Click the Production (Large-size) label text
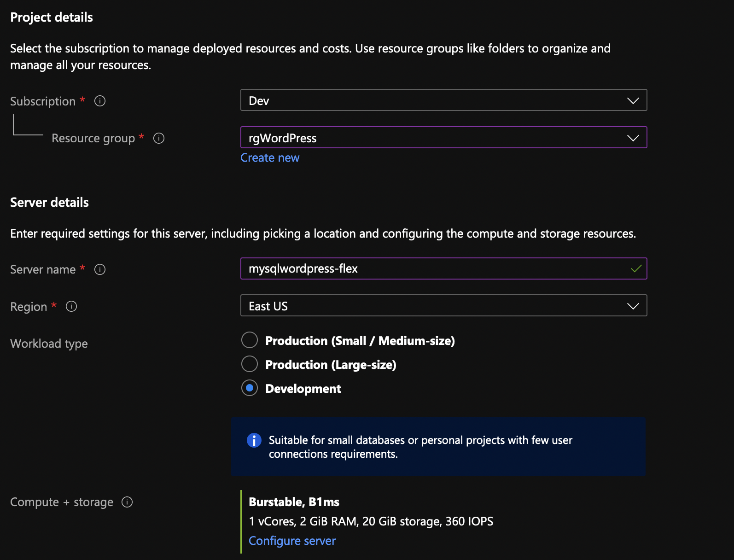 331,365
